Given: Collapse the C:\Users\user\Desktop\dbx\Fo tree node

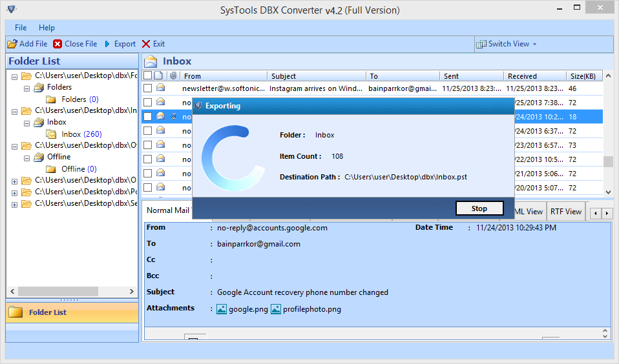Looking at the screenshot, I should pos(15,77).
